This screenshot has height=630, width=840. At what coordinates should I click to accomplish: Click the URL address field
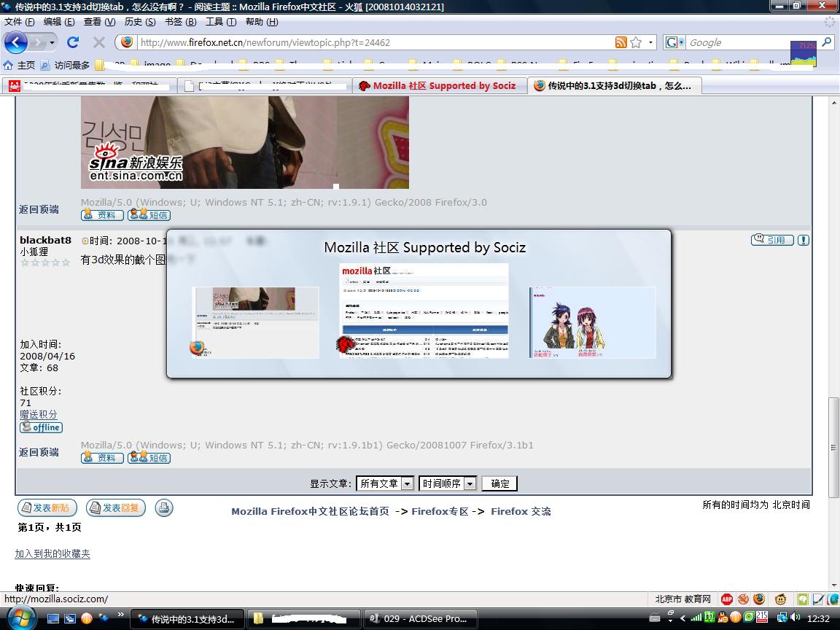[x=375, y=42]
